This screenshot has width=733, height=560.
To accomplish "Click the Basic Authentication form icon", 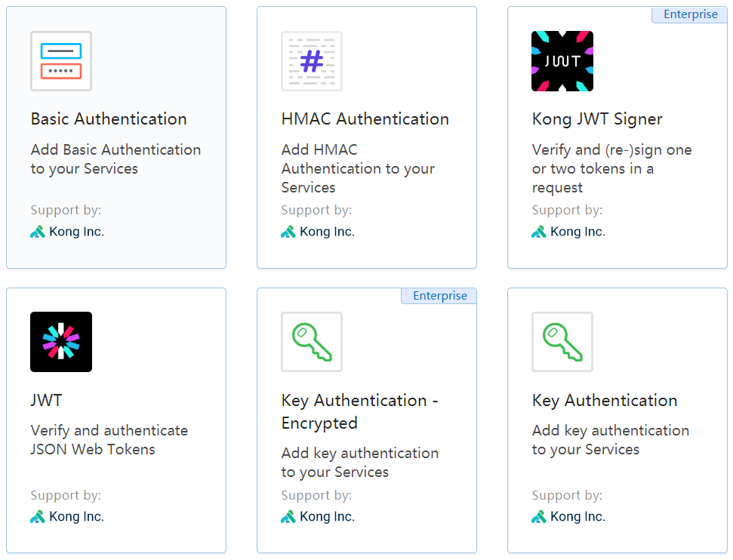I will pyautogui.click(x=61, y=61).
